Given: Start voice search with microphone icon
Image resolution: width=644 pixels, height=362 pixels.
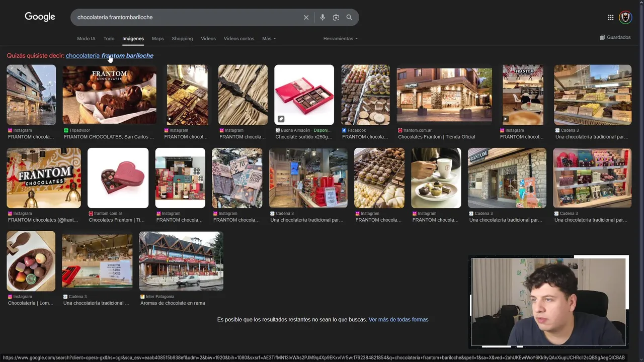Looking at the screenshot, I should click(323, 17).
